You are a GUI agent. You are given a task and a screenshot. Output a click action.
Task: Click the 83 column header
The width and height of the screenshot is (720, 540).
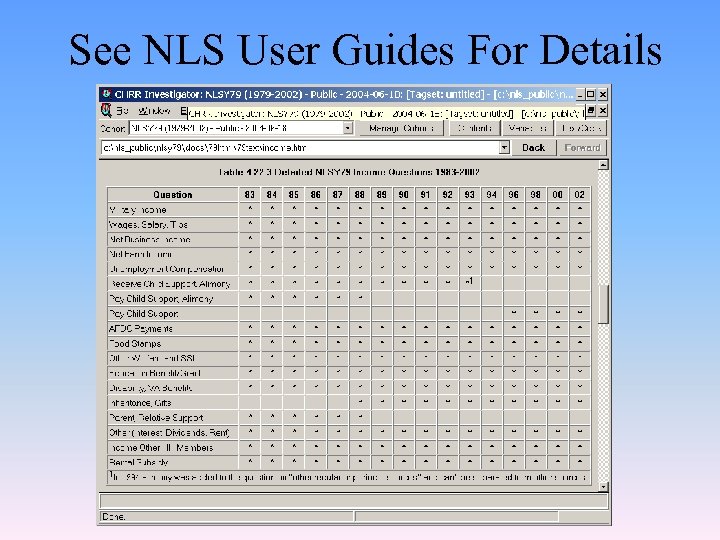[250, 195]
